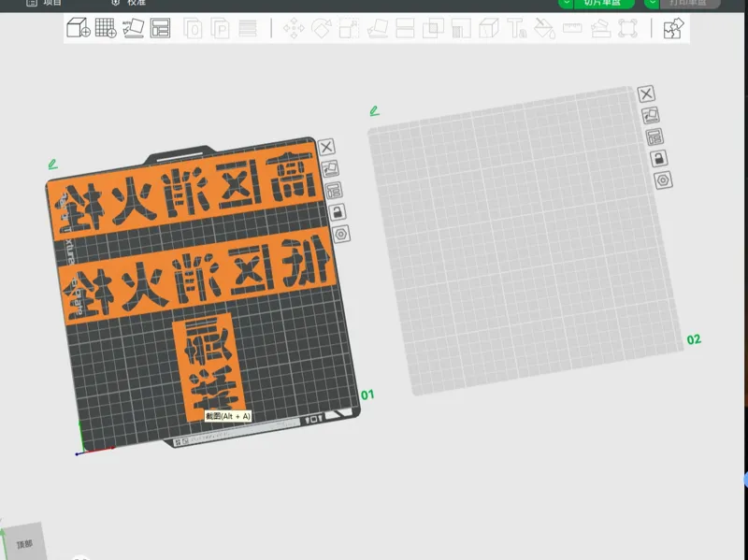Edit plate 02 name with pencil icon
Viewport: 748px width, 560px height.
375,111
